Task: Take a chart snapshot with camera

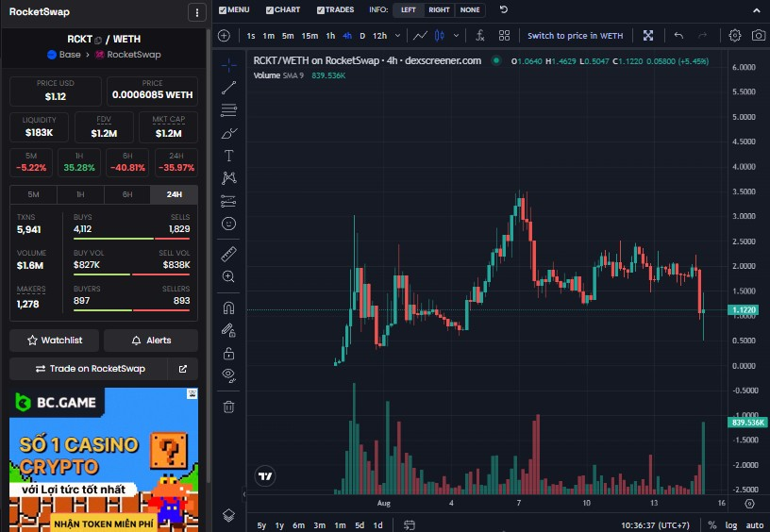Action: coord(759,35)
